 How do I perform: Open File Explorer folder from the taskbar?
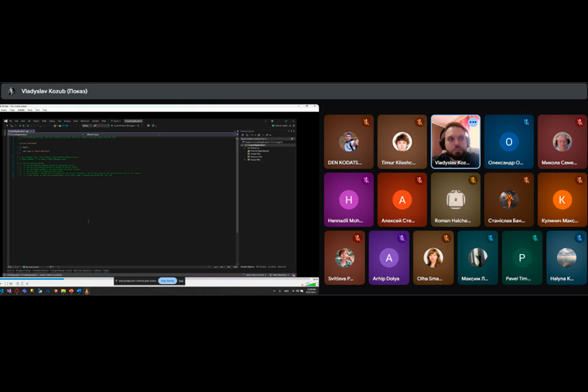pos(63,291)
